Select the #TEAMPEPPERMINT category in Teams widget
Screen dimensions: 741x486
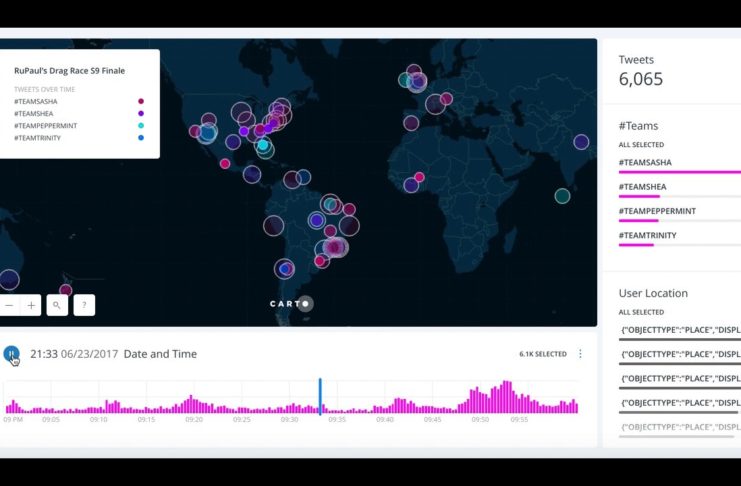[x=680, y=215]
